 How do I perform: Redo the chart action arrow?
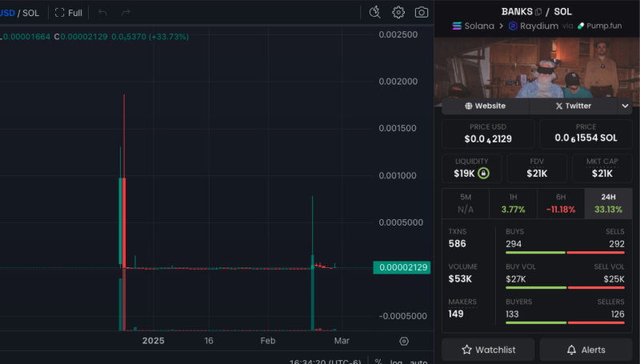click(x=126, y=13)
